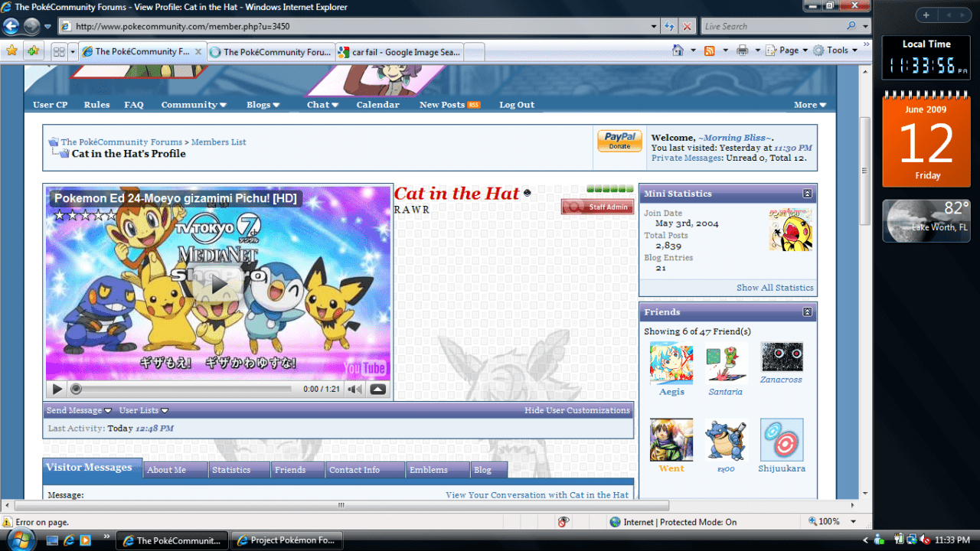Mute the video with speaker icon

tap(354, 390)
